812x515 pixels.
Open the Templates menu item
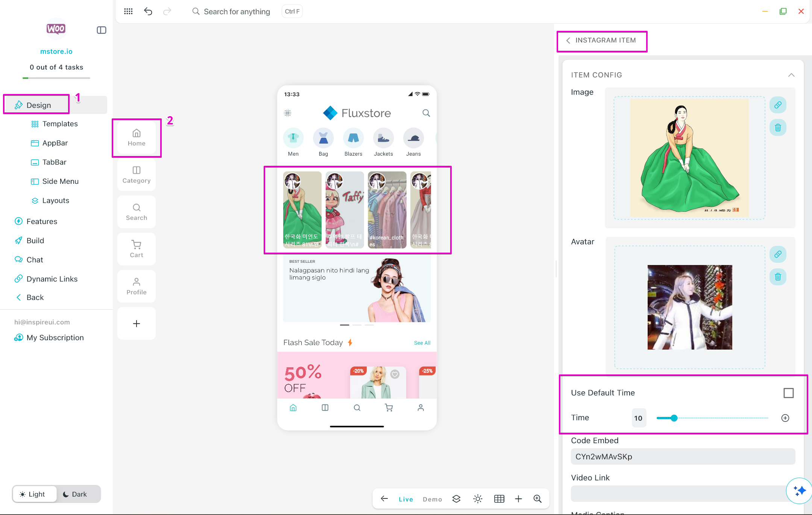(x=60, y=124)
